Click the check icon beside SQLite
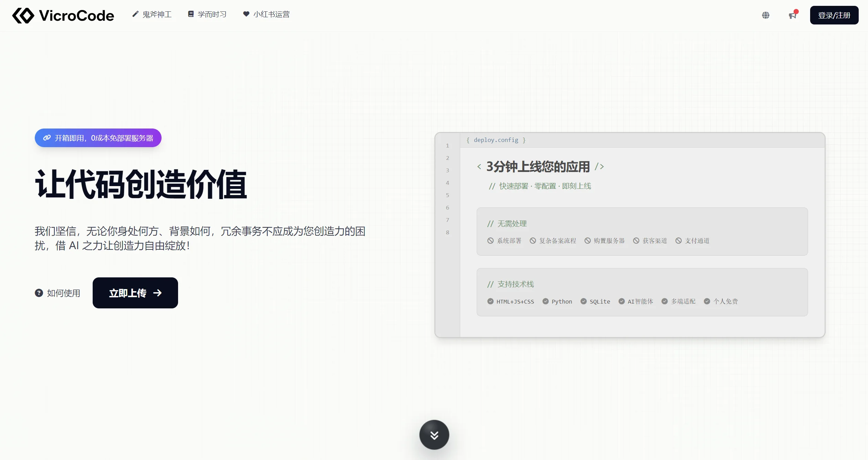Image resolution: width=868 pixels, height=460 pixels. pos(583,301)
